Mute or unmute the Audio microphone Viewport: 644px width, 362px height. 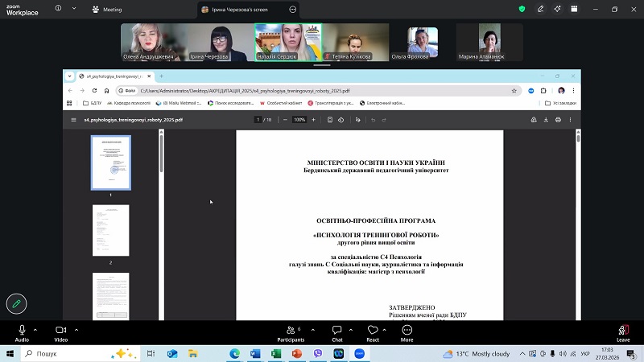[x=22, y=330]
